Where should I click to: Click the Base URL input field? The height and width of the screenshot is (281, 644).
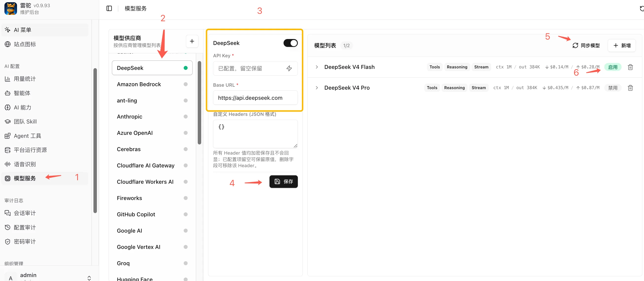[255, 98]
